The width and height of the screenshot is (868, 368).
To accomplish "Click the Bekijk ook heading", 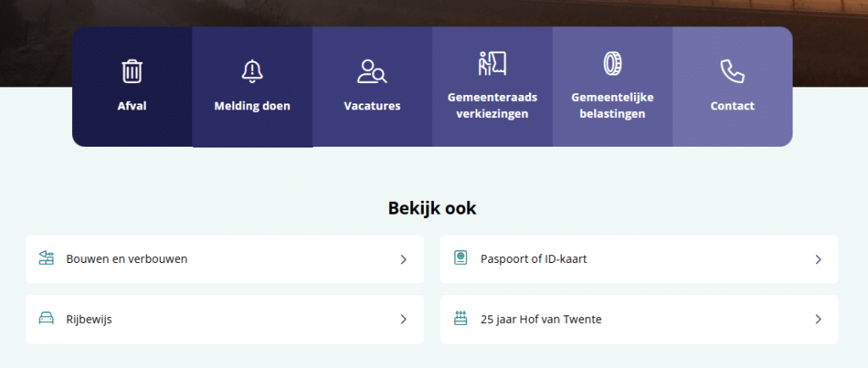I will point(431,208).
